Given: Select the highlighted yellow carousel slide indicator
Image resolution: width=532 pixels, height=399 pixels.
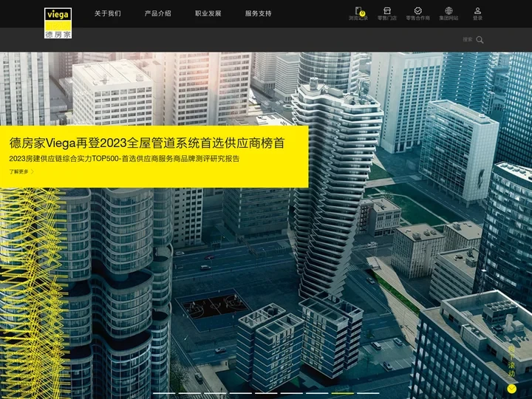Looking at the screenshot, I should (343, 393).
